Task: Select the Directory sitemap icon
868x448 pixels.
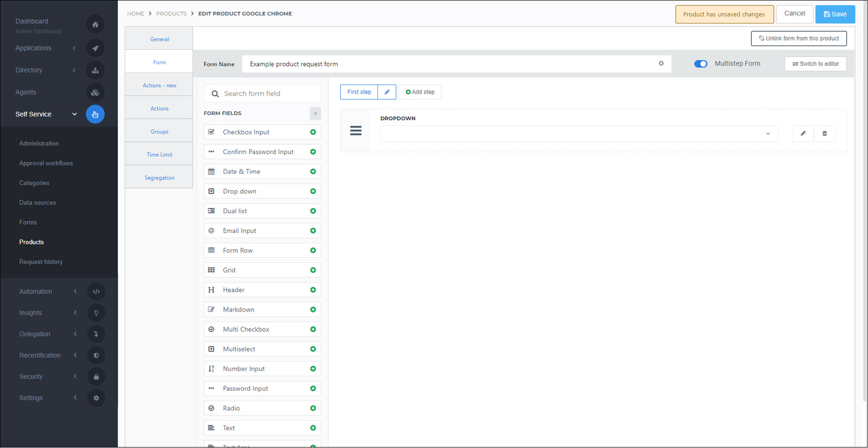Action: (x=95, y=70)
